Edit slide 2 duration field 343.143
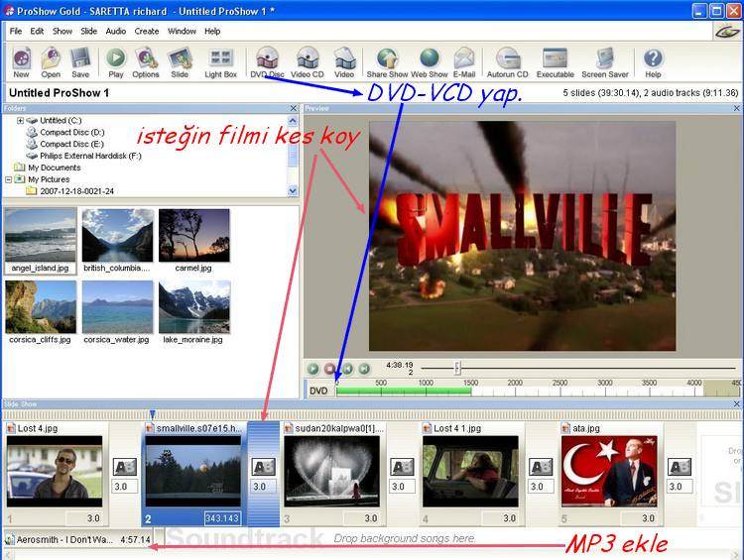Screen dimensions: 744x560 pos(222,518)
